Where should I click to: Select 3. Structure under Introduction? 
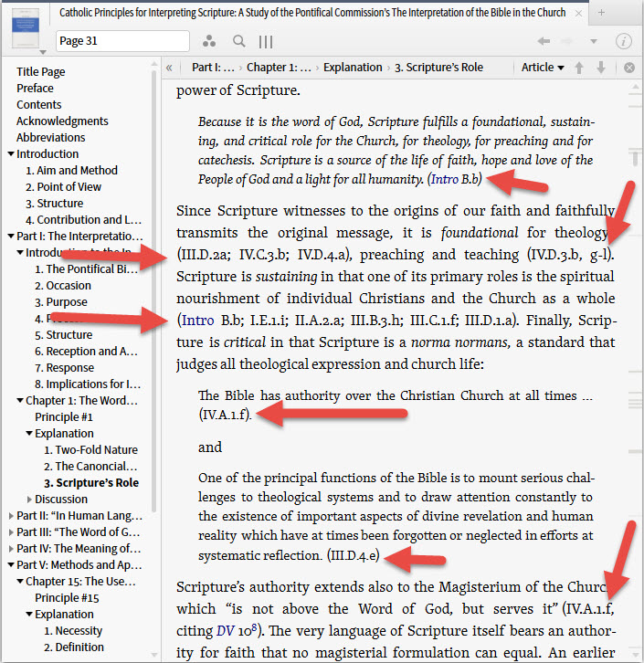point(55,204)
